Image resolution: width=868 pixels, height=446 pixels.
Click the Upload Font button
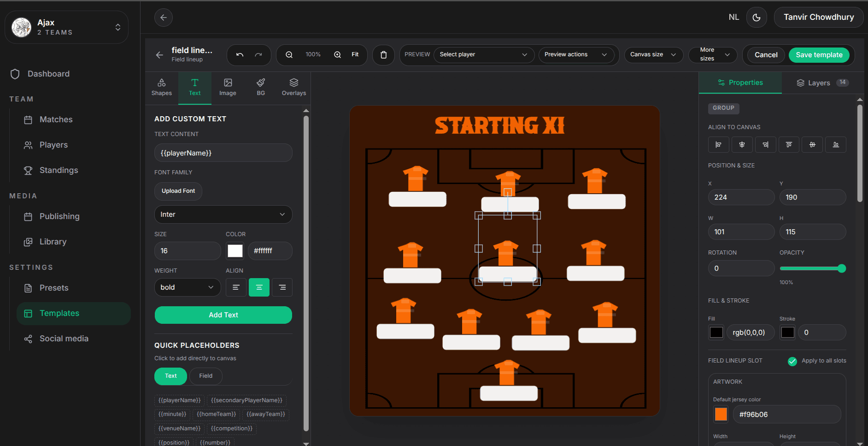click(178, 191)
